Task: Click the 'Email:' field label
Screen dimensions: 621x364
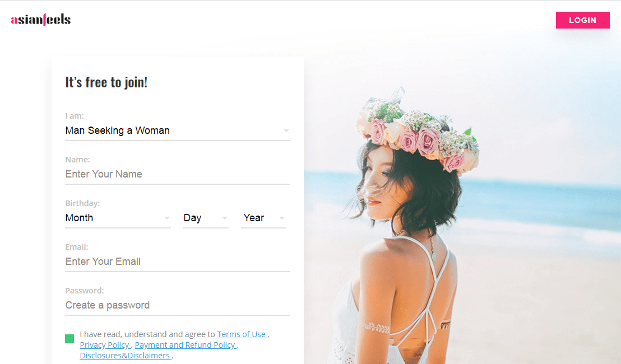Action: pos(77,247)
